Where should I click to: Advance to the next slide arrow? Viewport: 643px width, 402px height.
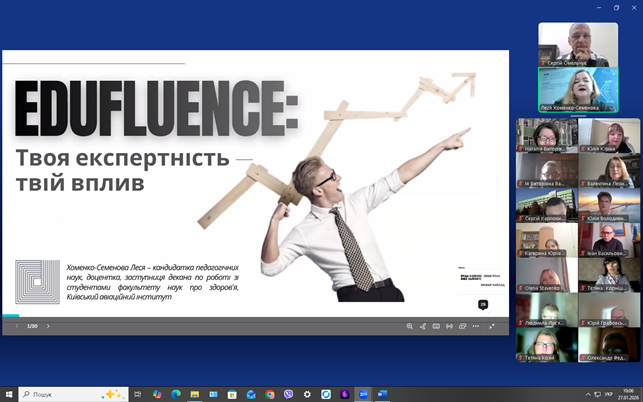48,326
